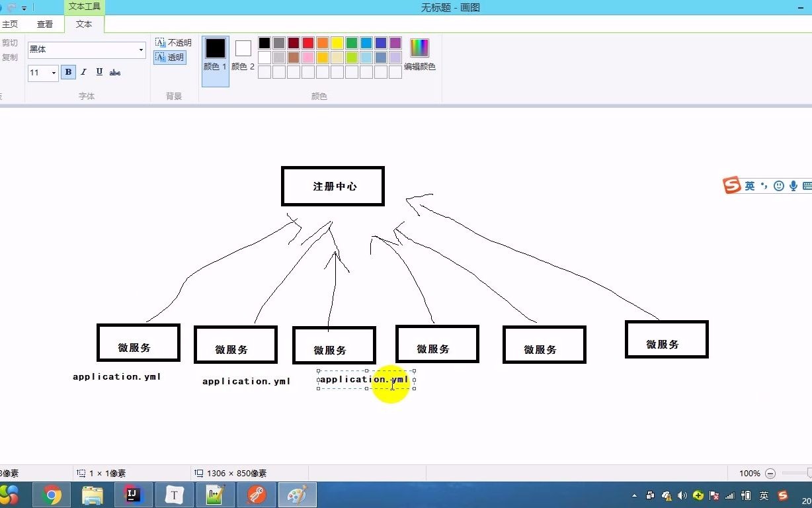Launch IntelliJ IDEA from the taskbar
Viewport: 812px width, 508px height.
click(134, 494)
